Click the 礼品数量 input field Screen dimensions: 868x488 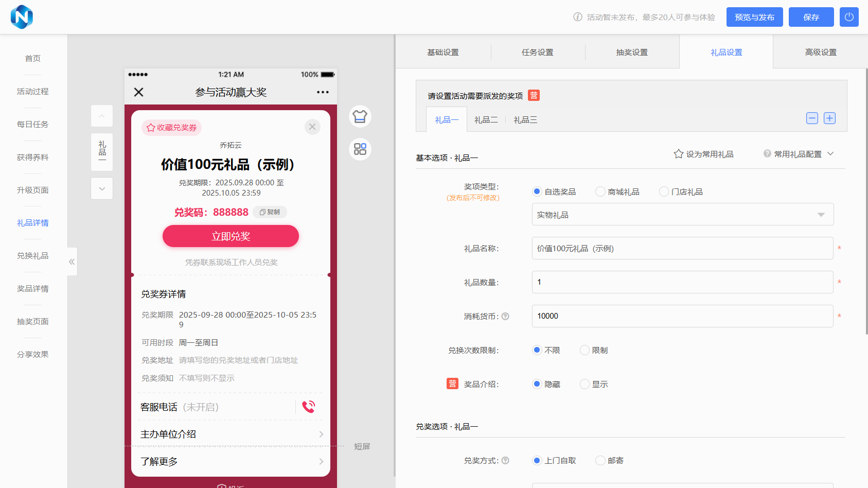pos(682,282)
